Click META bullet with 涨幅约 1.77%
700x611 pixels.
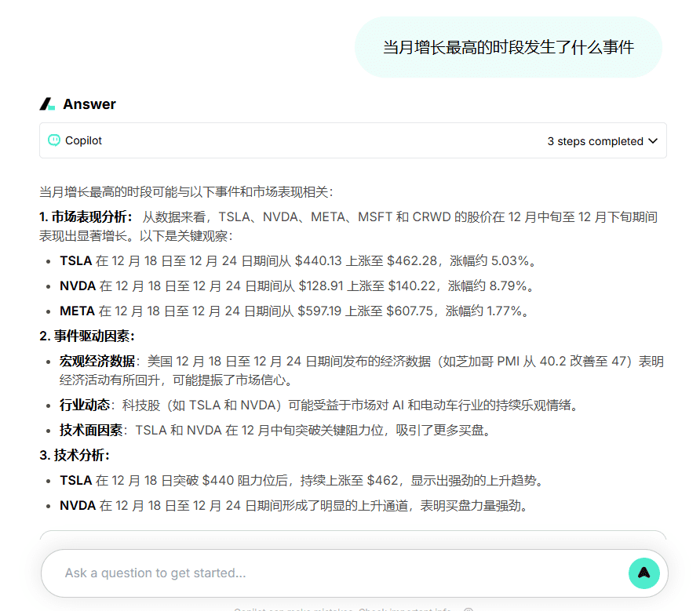294,311
